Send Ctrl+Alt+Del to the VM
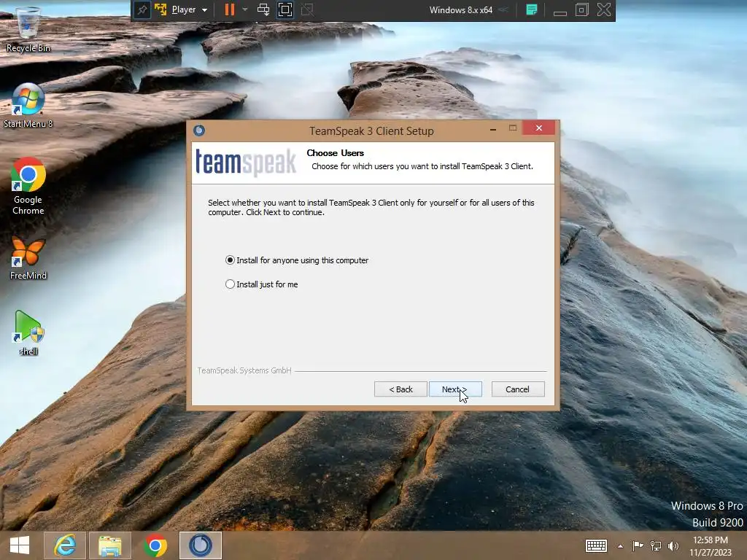This screenshot has width=747, height=560. 263,9
